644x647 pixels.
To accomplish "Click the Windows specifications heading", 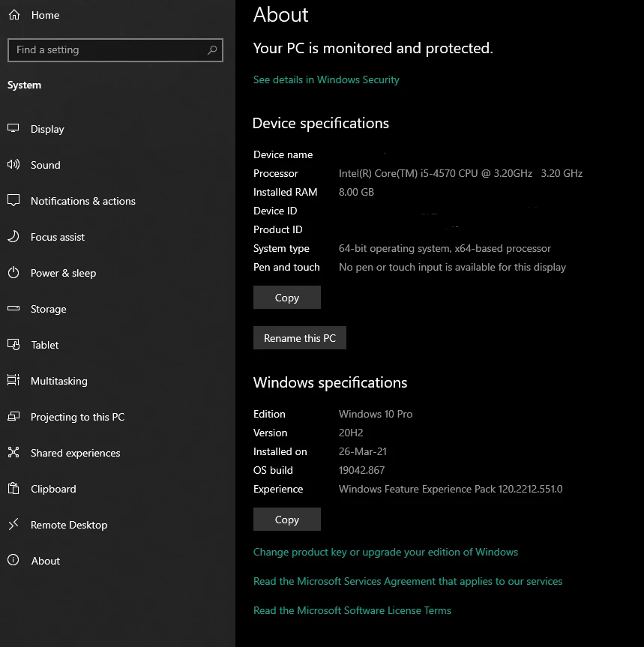I will tap(330, 382).
